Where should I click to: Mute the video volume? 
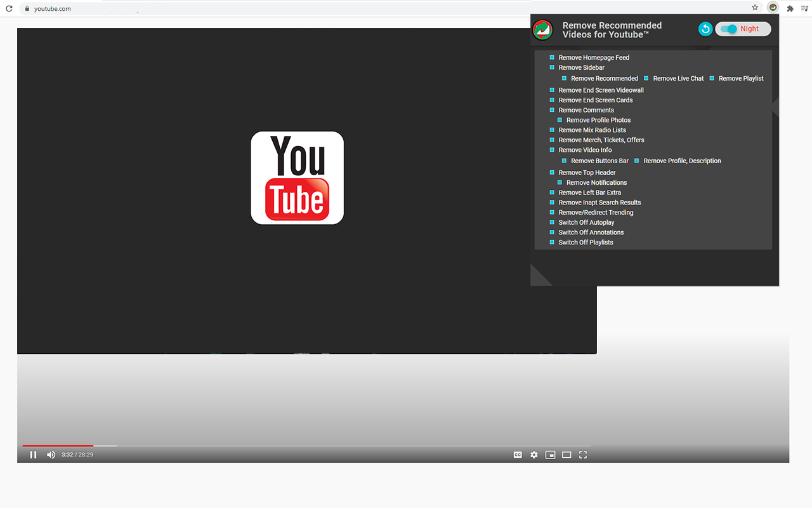tap(51, 455)
